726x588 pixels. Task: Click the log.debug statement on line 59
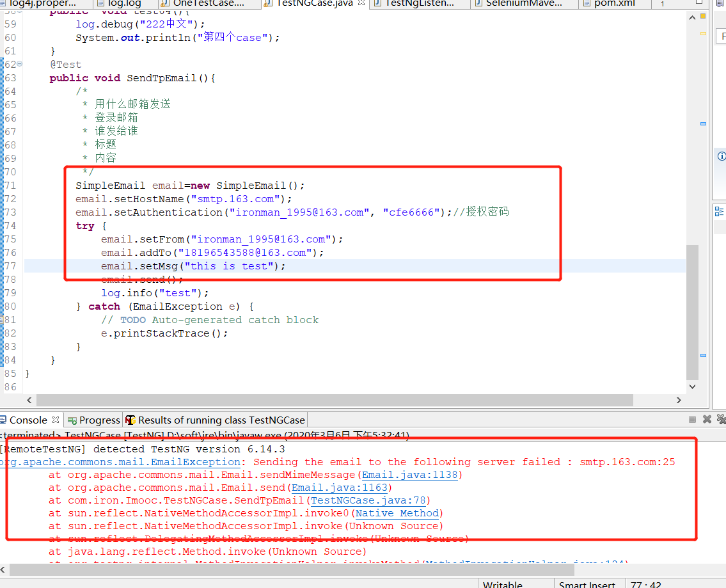[x=140, y=24]
